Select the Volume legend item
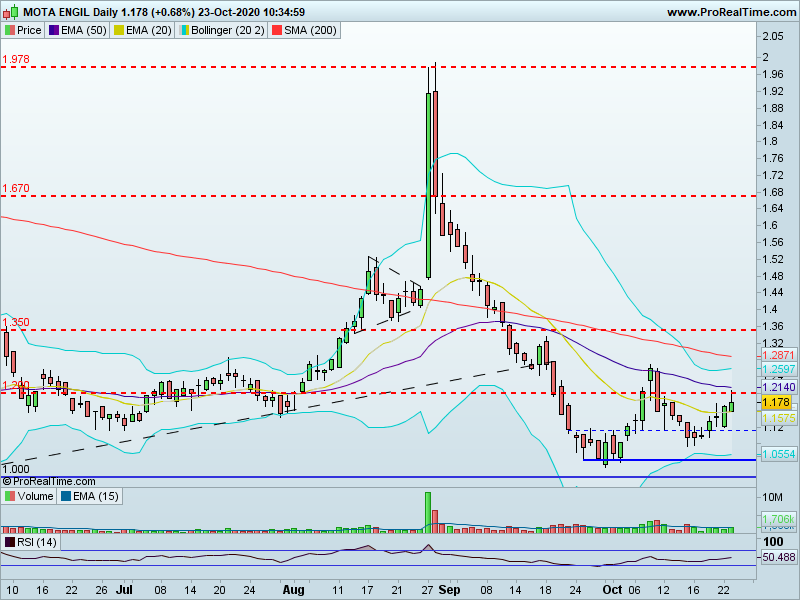The image size is (800, 600). click(x=29, y=496)
